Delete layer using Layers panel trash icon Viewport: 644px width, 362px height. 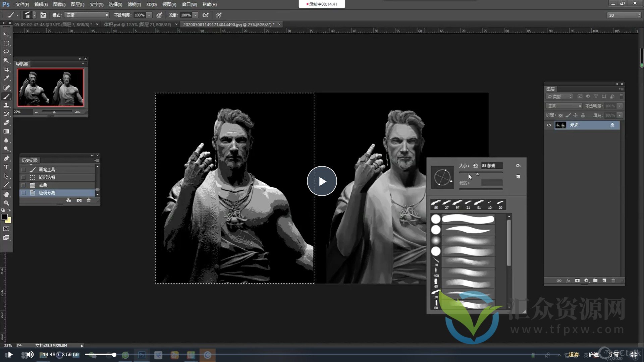(x=613, y=281)
